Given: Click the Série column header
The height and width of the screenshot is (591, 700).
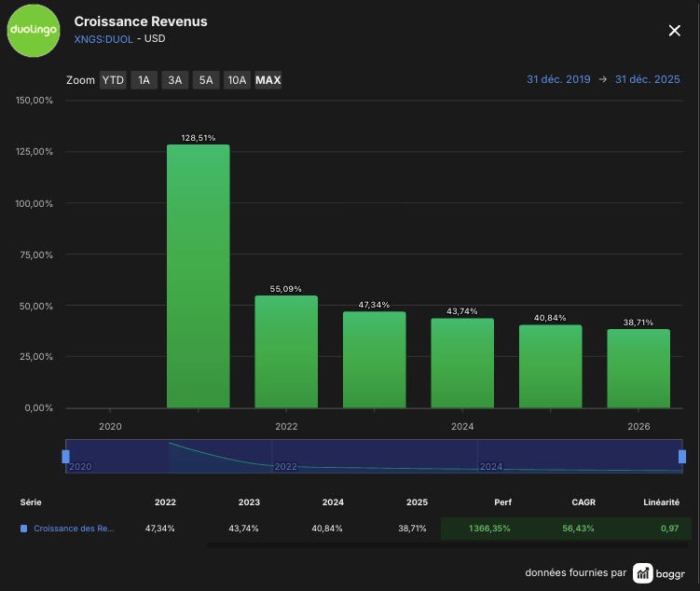Looking at the screenshot, I should [31, 502].
